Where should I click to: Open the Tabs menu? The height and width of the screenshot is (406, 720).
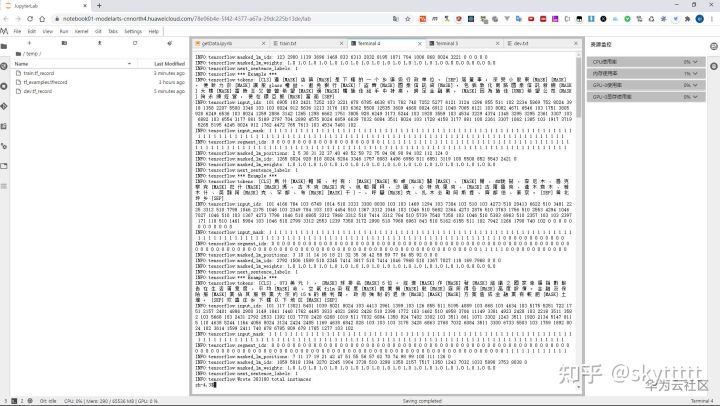[x=113, y=31]
